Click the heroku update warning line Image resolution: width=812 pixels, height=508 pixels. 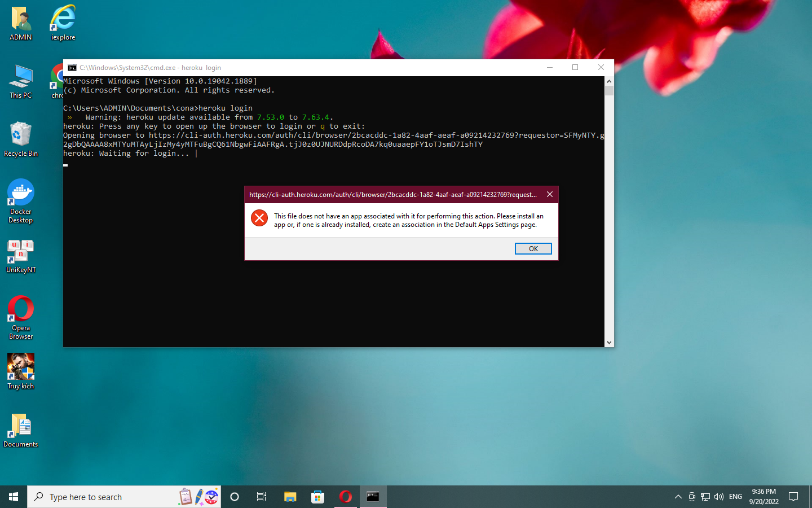(200, 117)
